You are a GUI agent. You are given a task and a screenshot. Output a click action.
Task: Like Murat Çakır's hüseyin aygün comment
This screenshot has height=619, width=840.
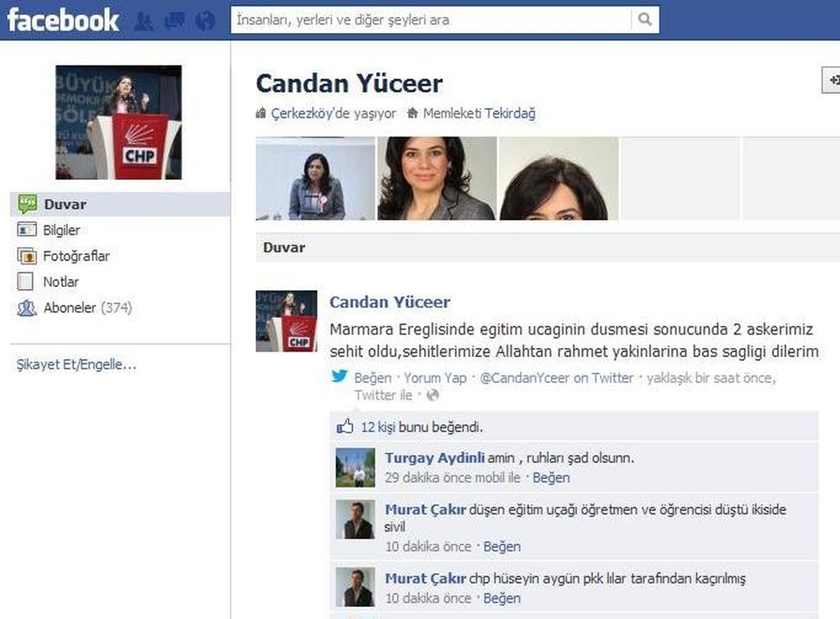coord(502,599)
